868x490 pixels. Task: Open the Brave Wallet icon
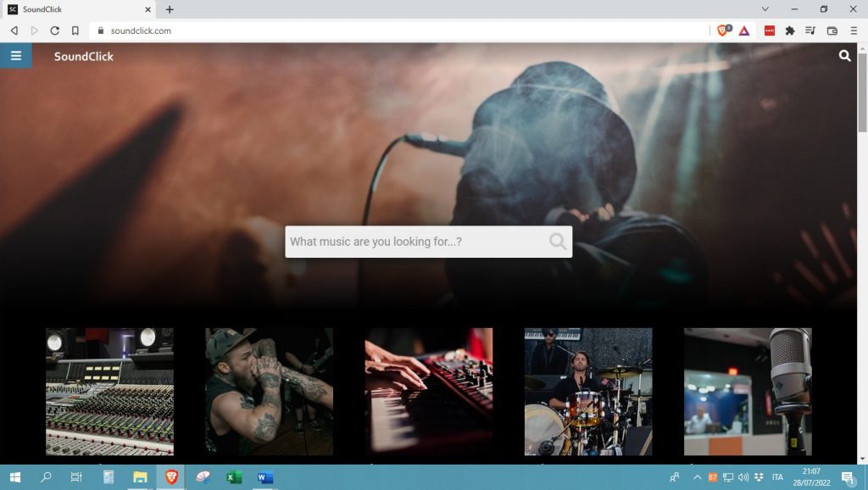832,30
